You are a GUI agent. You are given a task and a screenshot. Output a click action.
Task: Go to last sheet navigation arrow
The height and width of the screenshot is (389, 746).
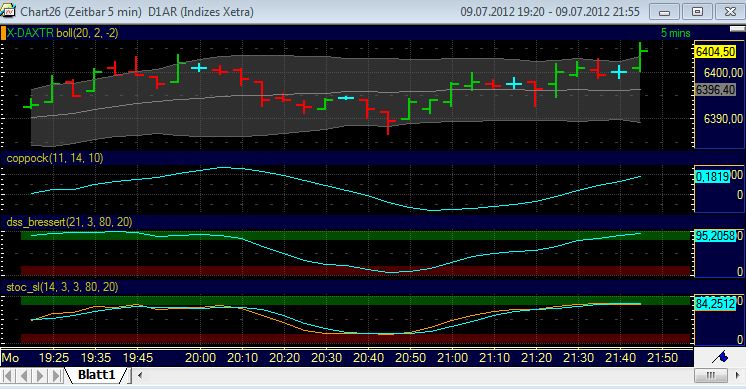point(56,376)
